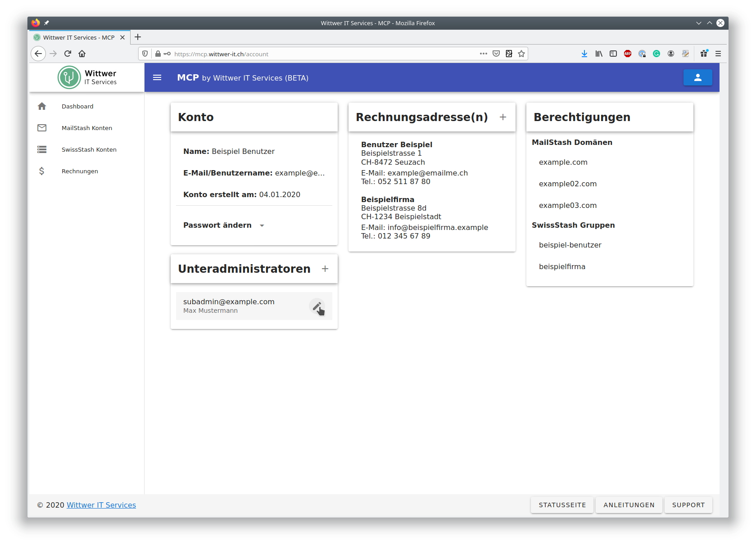Click the ANLEITUNGEN footer button
This screenshot has width=756, height=545.
pyautogui.click(x=629, y=505)
